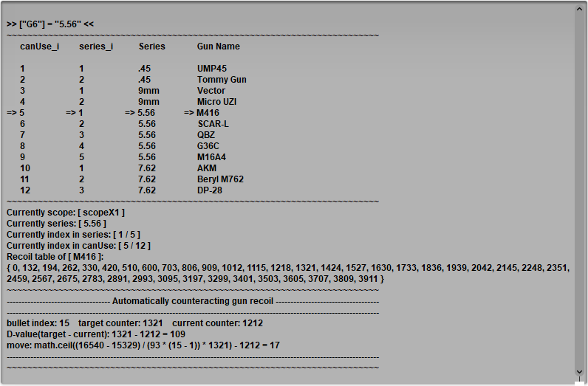Click the scrollbar down arrow
The width and height of the screenshot is (588, 386).
tap(579, 371)
